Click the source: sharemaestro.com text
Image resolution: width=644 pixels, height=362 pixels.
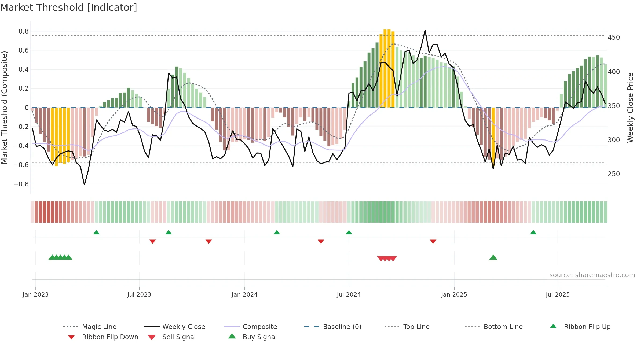pos(592,275)
